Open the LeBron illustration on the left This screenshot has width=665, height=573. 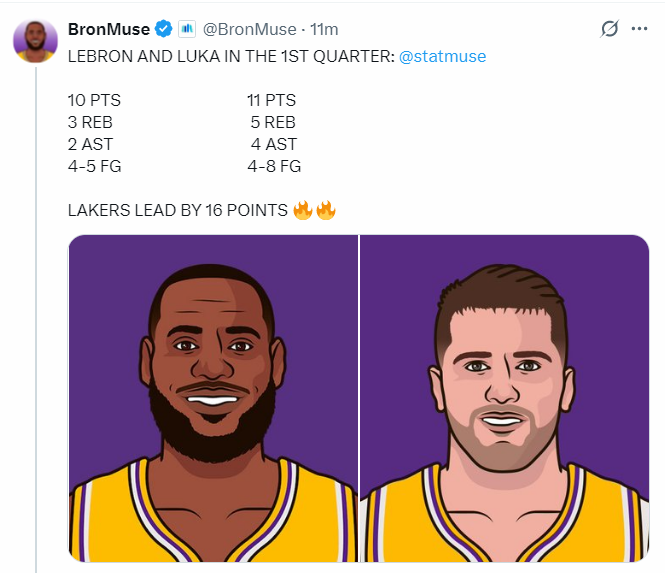pyautogui.click(x=213, y=397)
